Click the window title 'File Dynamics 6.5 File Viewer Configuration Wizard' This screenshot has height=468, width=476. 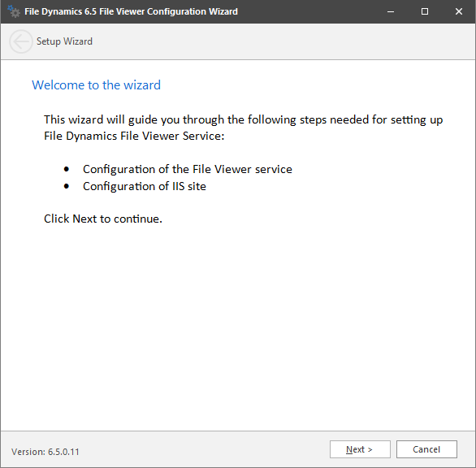(131, 11)
